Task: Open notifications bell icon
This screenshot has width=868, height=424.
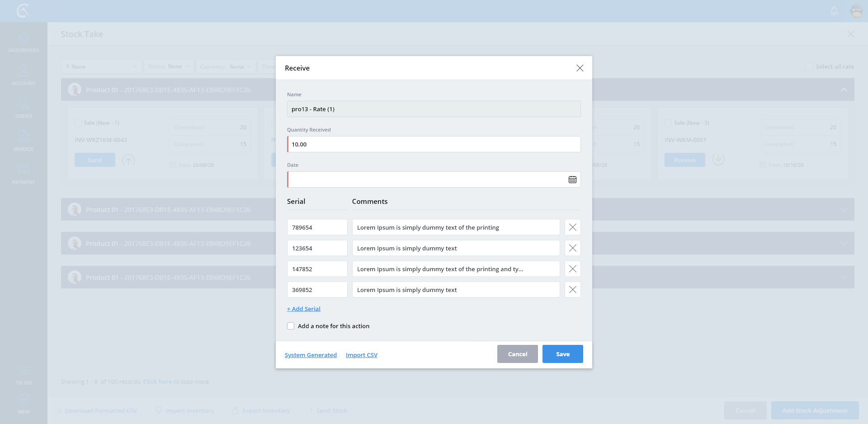Action: click(x=834, y=11)
